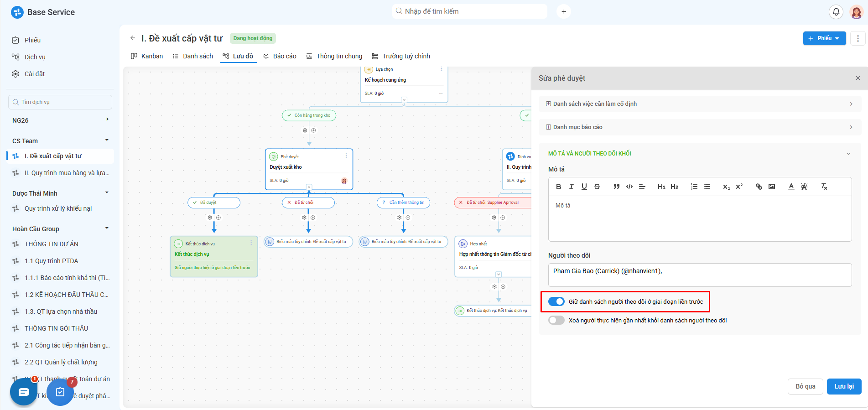Click the Tìm dịch vụ search field
The image size is (868, 410).
coord(60,102)
